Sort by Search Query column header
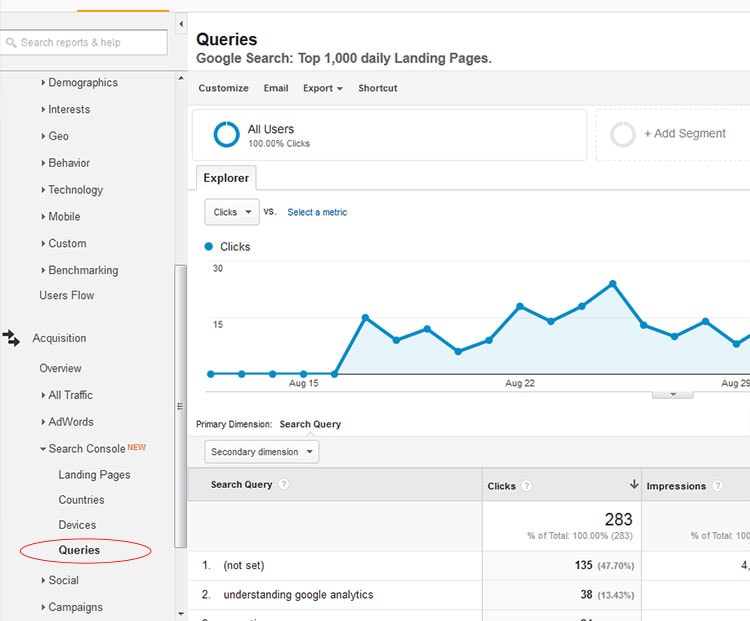 click(x=242, y=485)
